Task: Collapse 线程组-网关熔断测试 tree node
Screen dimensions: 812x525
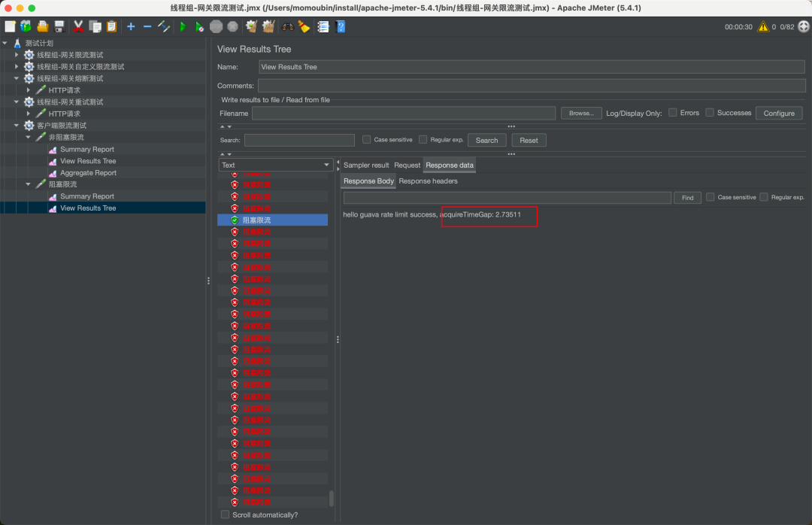Action: pos(17,78)
